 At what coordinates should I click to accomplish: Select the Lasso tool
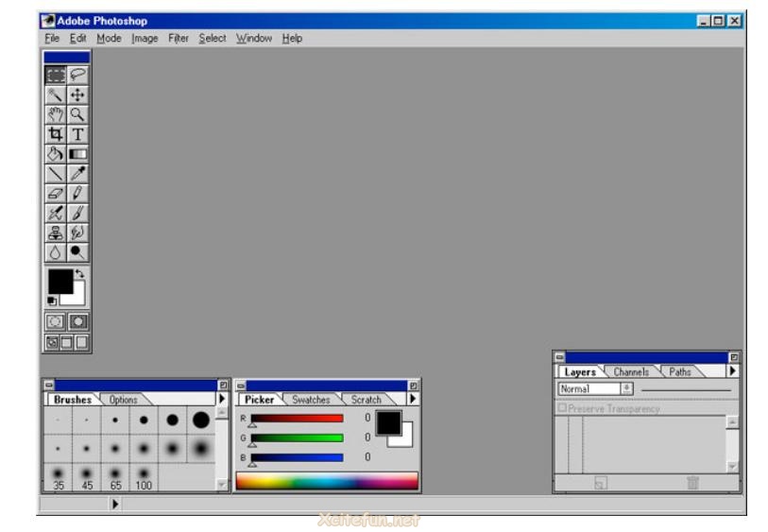[77, 75]
